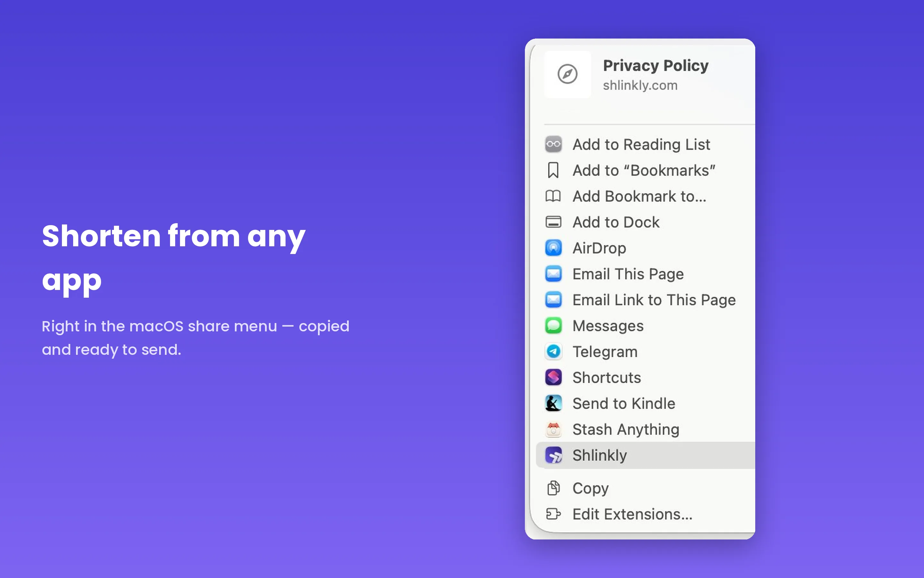Click the Safari compass thumbnail
The image size is (924, 578).
coord(567,74)
